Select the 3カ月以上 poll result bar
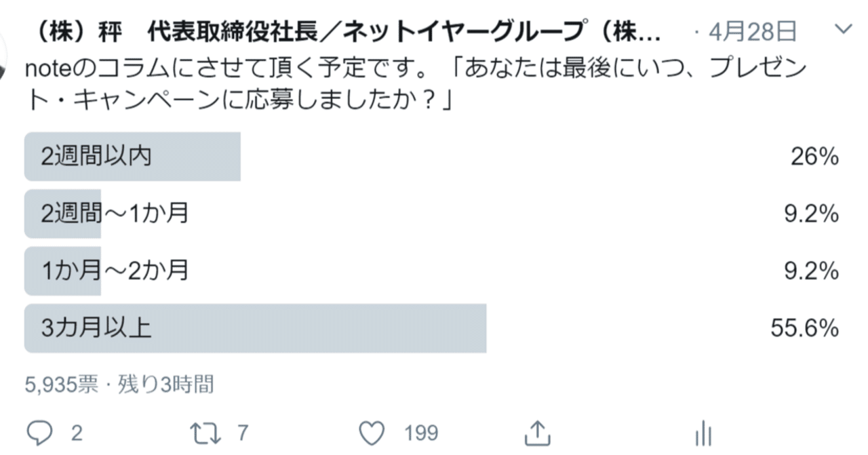 (x=256, y=328)
